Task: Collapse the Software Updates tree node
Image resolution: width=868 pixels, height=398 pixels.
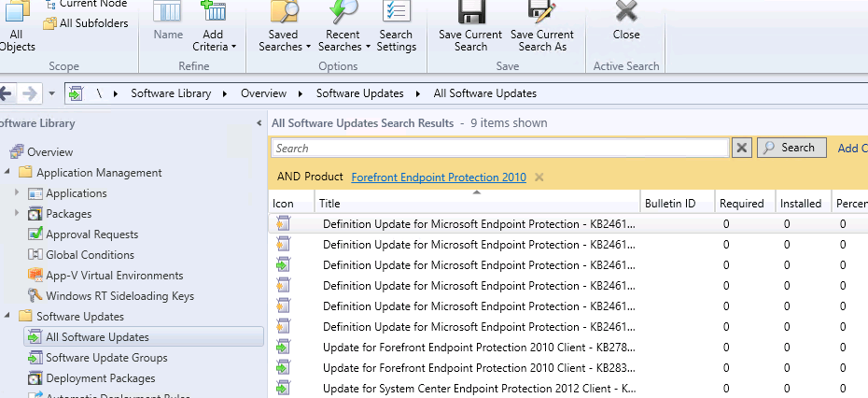Action: coord(9,317)
